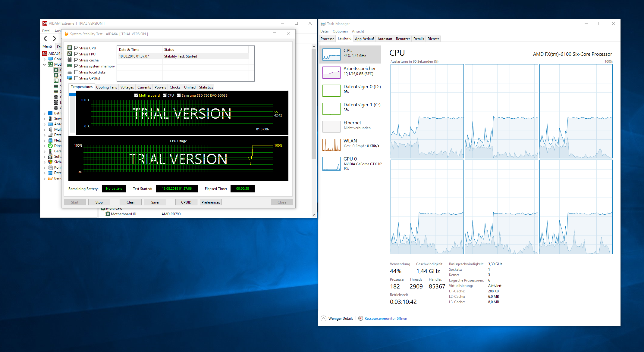644x352 pixels.
Task: Toggle Motherboard temperature graph checkbox
Action: pos(136,95)
